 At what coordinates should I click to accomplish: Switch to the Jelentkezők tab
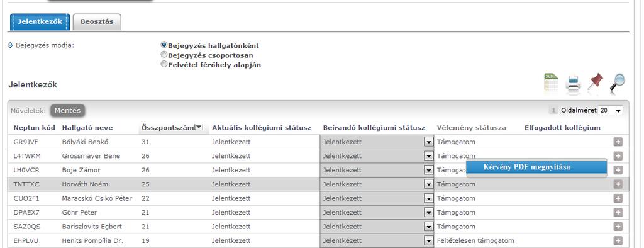(40, 21)
